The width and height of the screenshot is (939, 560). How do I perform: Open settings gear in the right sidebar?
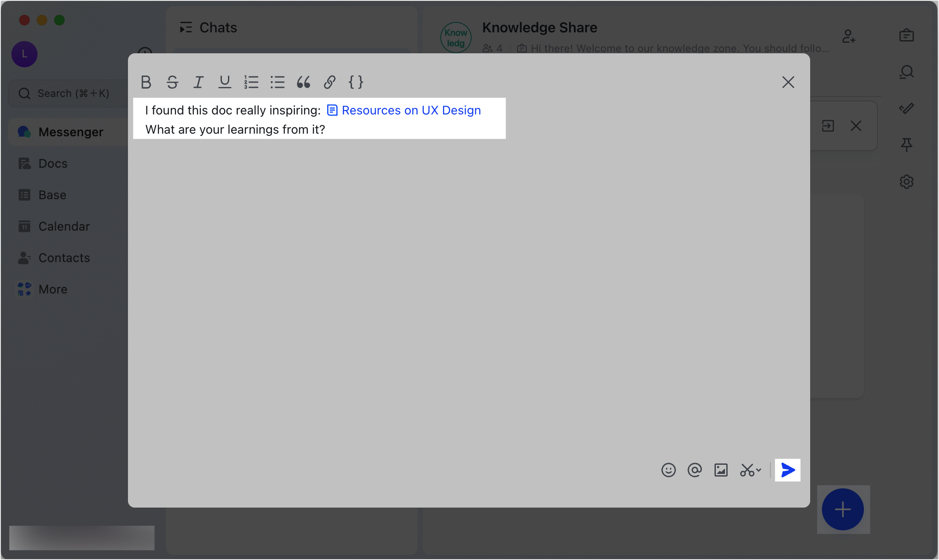(906, 182)
